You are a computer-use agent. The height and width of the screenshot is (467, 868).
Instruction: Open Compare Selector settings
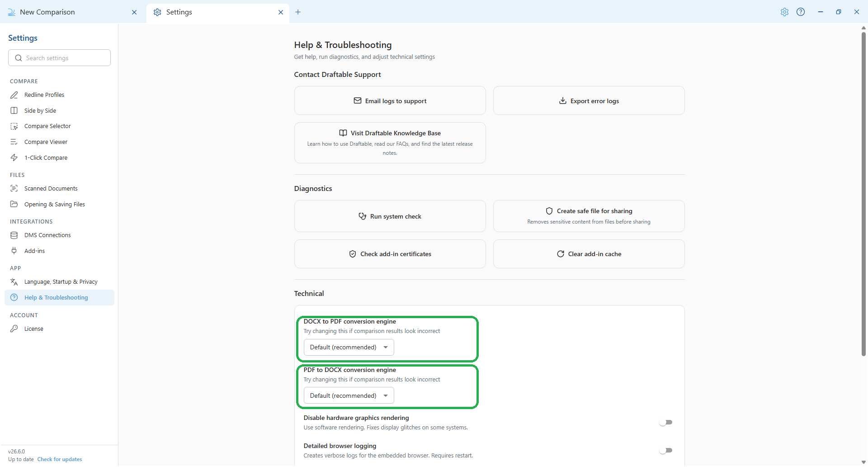pos(59,126)
